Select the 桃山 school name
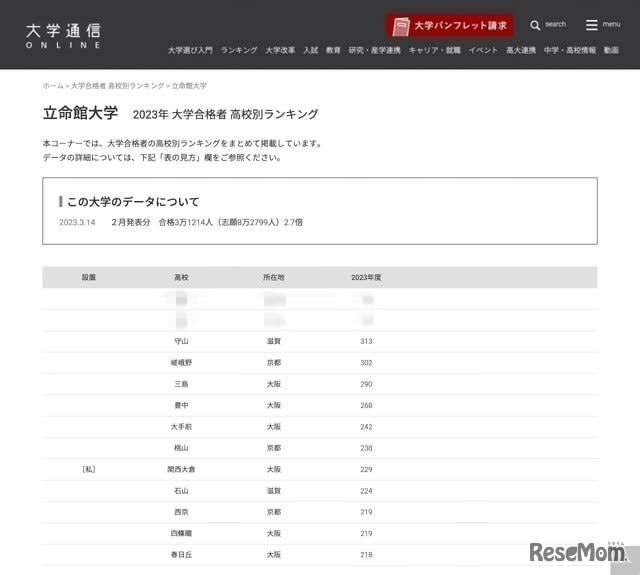Screen dimensions: 640x575 [x=181, y=448]
